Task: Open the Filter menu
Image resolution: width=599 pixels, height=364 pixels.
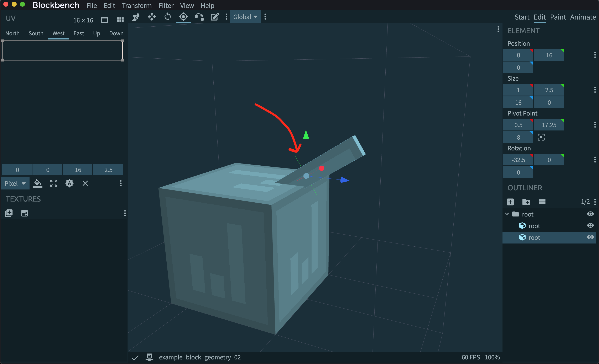Action: point(166,5)
